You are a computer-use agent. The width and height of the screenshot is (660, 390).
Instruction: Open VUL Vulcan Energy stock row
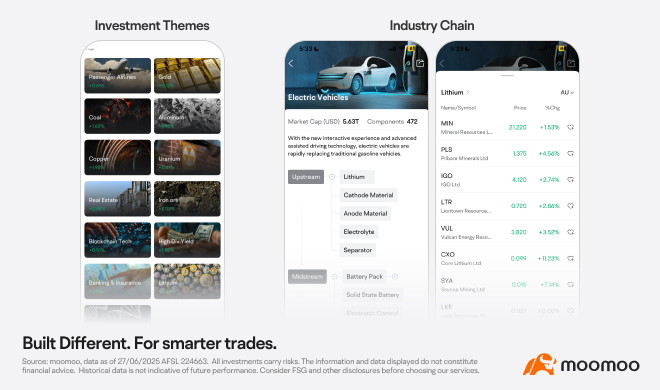pyautogui.click(x=507, y=232)
